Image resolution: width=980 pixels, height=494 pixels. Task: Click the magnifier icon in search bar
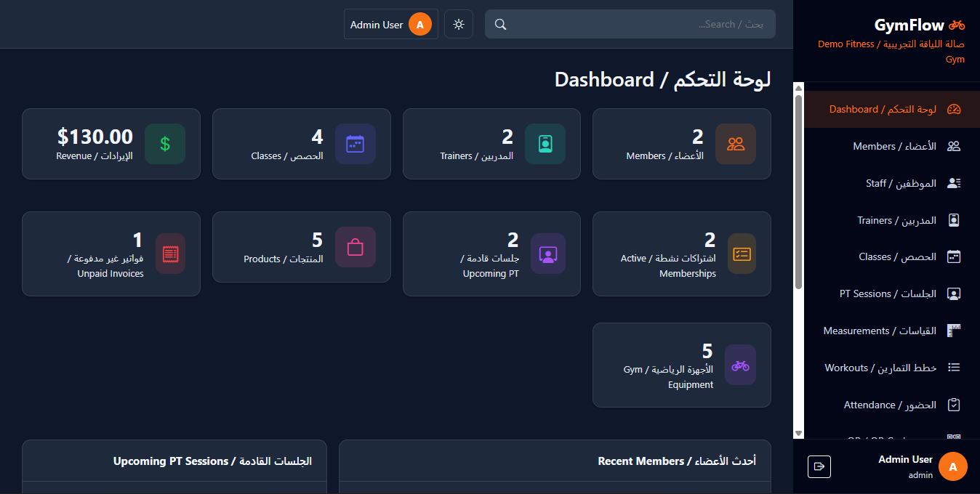tap(500, 24)
